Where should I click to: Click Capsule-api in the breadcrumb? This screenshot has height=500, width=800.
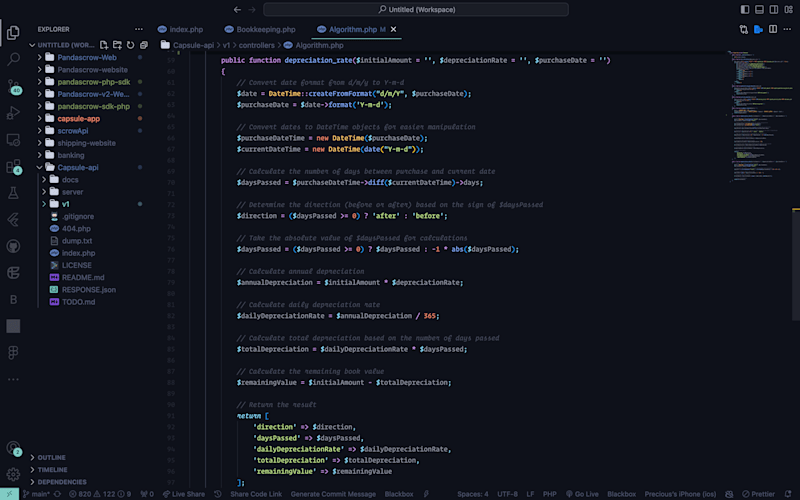(x=193, y=45)
